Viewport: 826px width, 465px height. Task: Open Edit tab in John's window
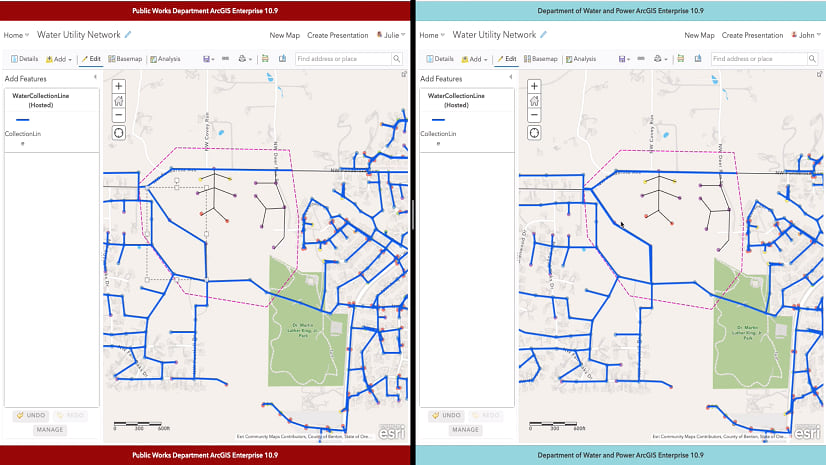[507, 59]
